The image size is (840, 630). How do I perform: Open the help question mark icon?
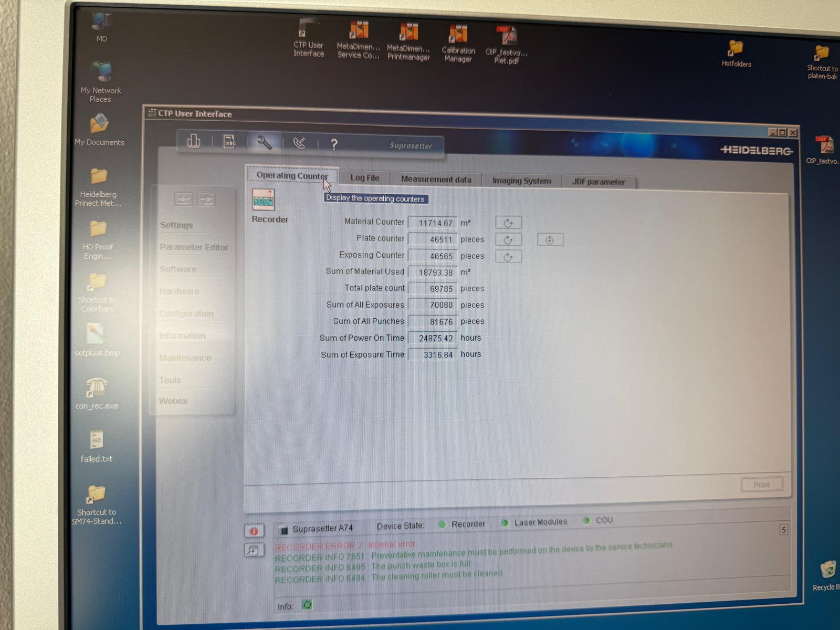click(x=334, y=144)
